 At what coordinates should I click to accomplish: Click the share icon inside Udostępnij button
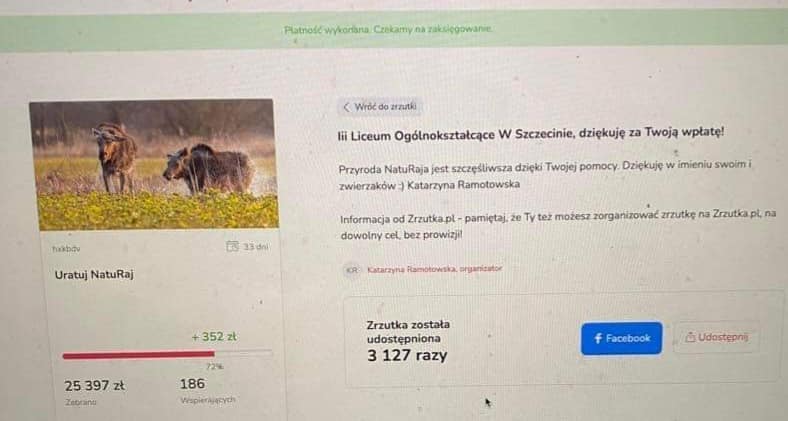pos(691,337)
